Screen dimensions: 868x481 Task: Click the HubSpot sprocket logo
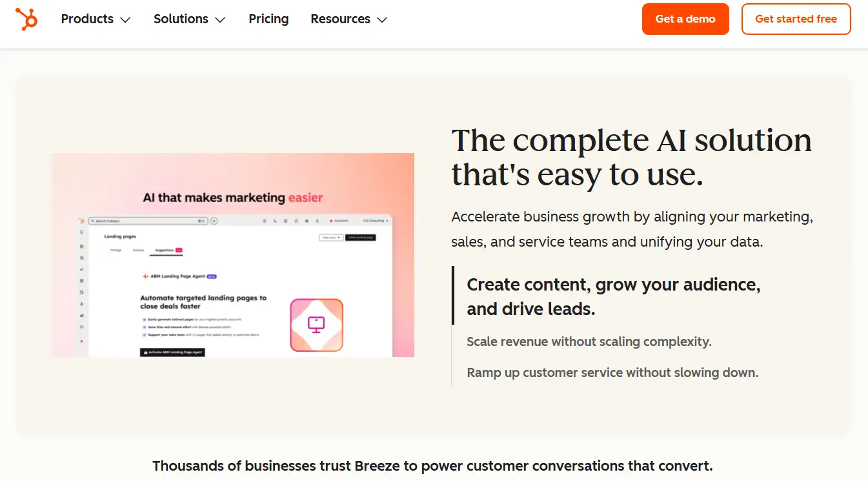coord(26,19)
